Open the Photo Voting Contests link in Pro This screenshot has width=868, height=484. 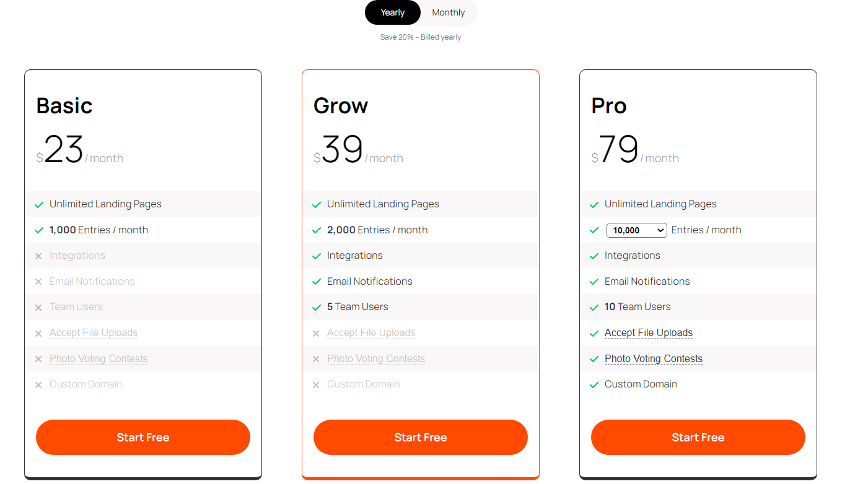point(653,358)
